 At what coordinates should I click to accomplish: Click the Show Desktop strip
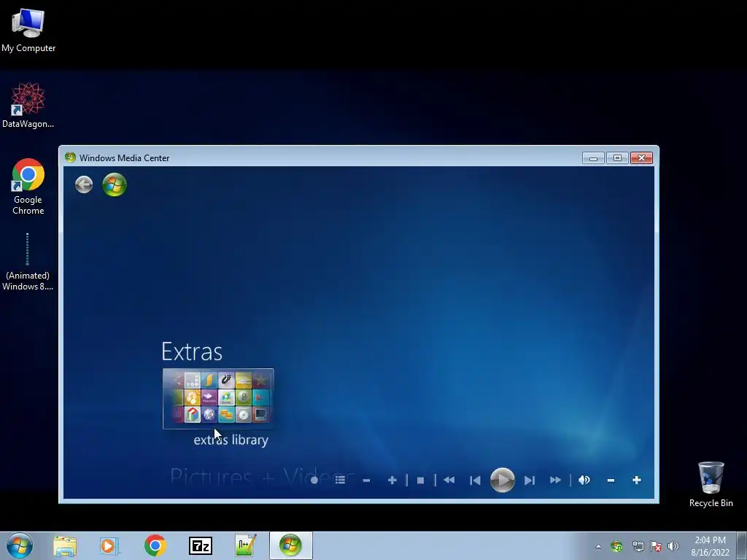coord(742,545)
